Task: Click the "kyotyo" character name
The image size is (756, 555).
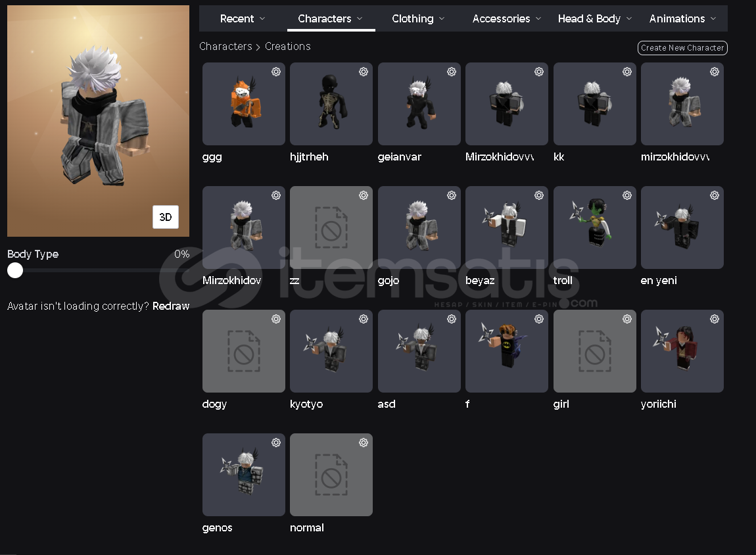Action: (x=306, y=404)
